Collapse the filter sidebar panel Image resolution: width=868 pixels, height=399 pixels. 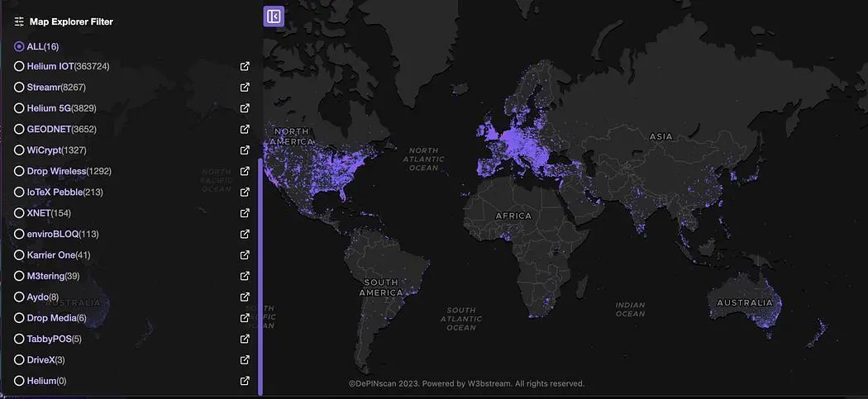click(x=274, y=17)
